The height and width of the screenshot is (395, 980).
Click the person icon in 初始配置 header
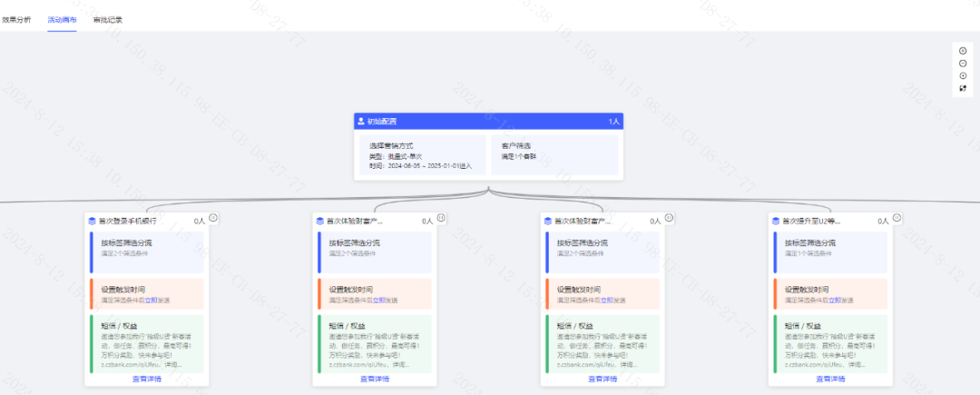pyautogui.click(x=361, y=122)
